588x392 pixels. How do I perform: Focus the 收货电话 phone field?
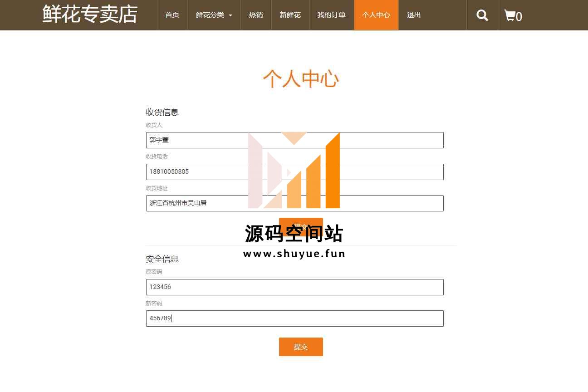coord(295,172)
